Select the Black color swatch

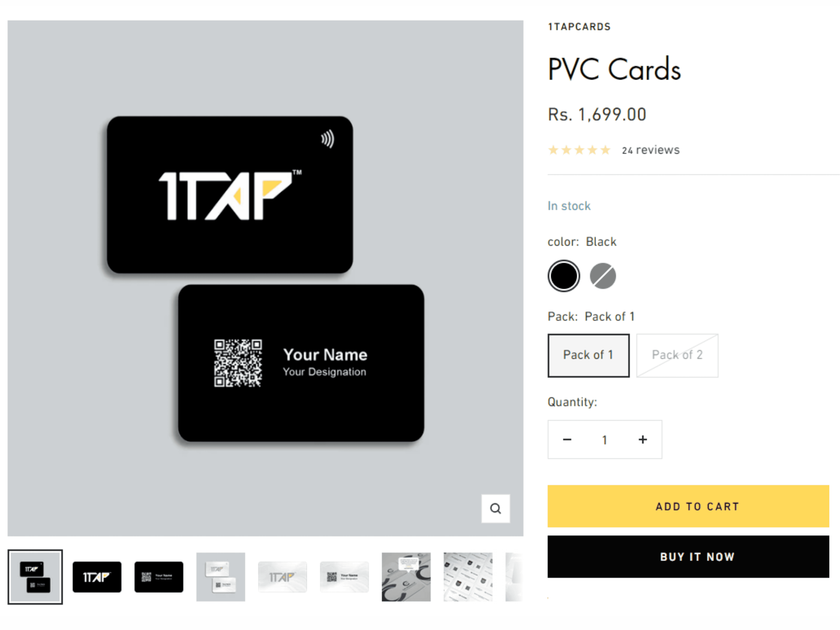click(x=563, y=276)
